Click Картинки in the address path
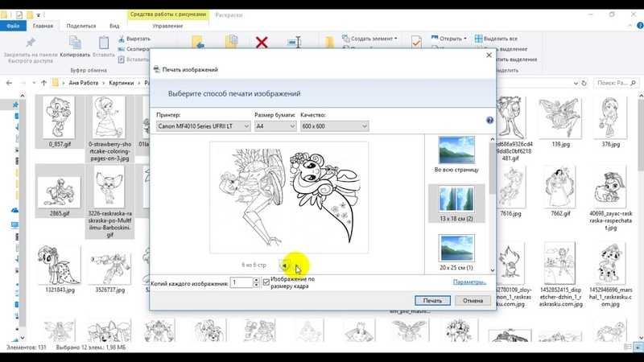 122,83
